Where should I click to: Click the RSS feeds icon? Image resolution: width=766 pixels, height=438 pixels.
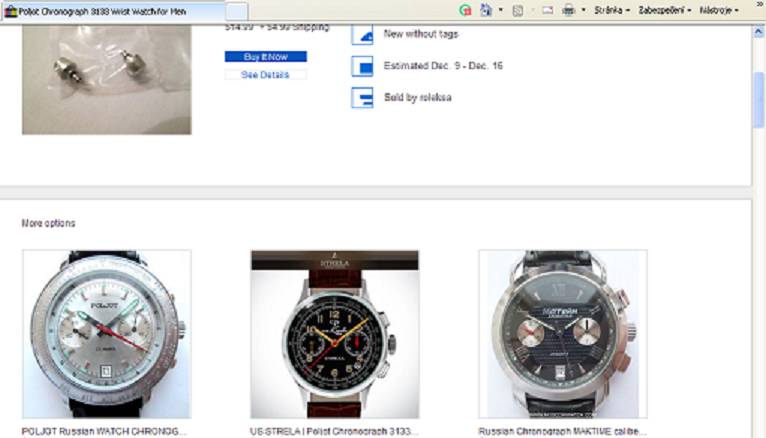518,9
